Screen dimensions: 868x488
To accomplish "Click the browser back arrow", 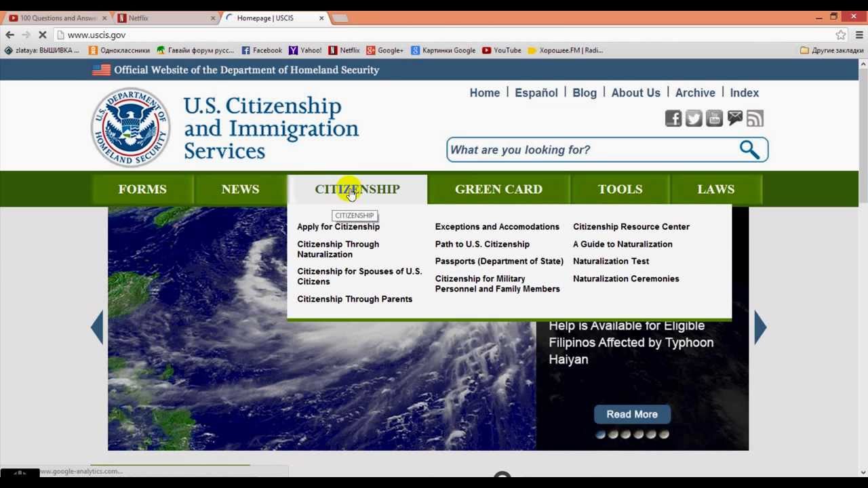I will tap(9, 35).
